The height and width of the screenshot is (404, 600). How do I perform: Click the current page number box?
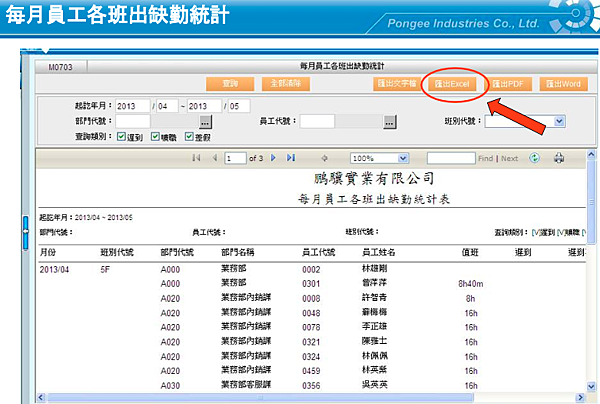click(235, 158)
